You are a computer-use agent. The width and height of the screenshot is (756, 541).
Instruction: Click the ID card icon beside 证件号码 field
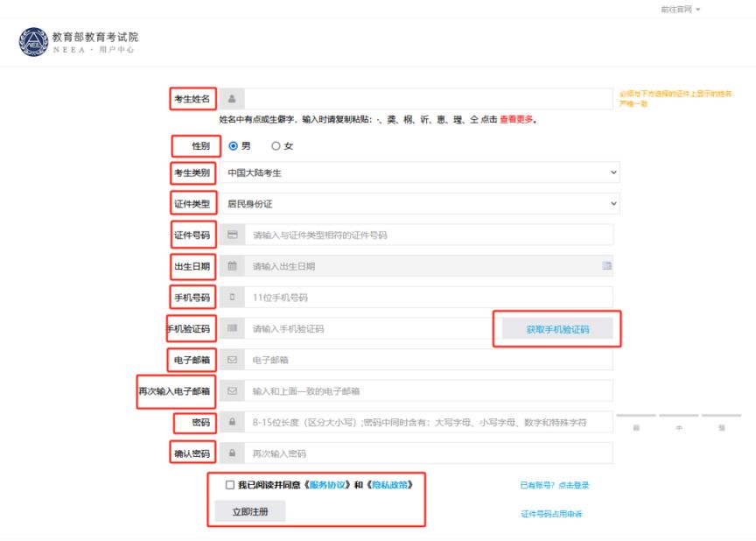233,235
